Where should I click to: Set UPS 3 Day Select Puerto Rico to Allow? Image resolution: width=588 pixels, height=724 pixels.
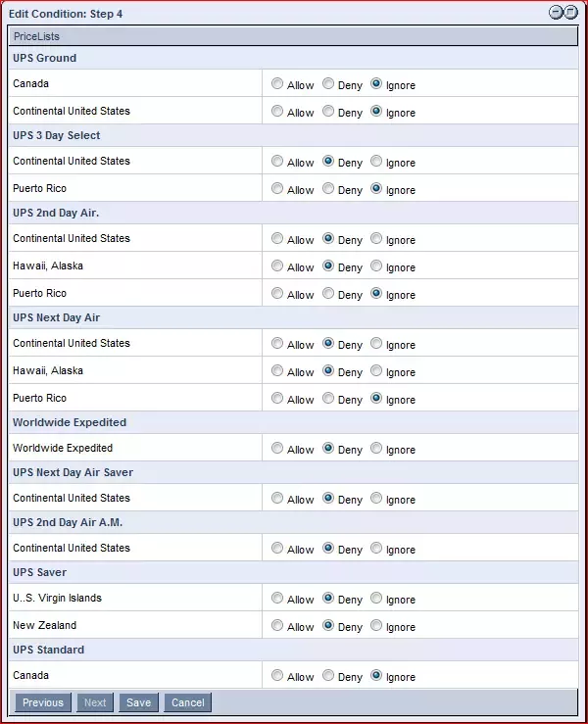coord(277,188)
